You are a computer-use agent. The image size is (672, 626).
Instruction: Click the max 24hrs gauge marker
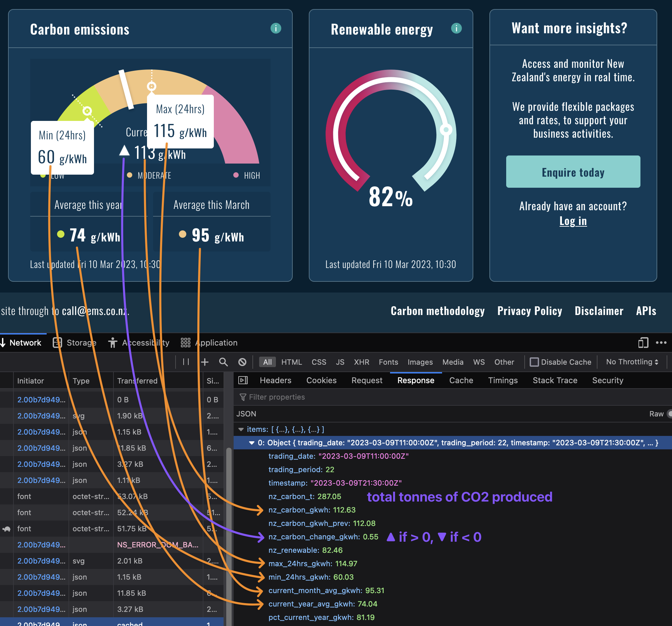tap(151, 86)
